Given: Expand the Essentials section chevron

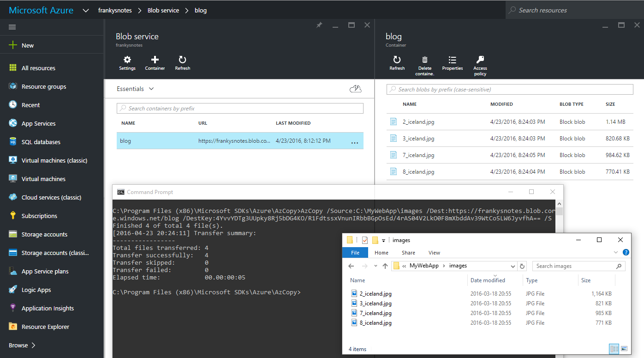Looking at the screenshot, I should pyautogui.click(x=151, y=89).
